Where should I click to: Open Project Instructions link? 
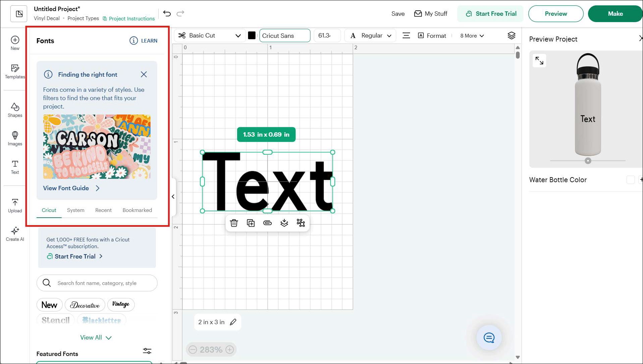(x=129, y=18)
